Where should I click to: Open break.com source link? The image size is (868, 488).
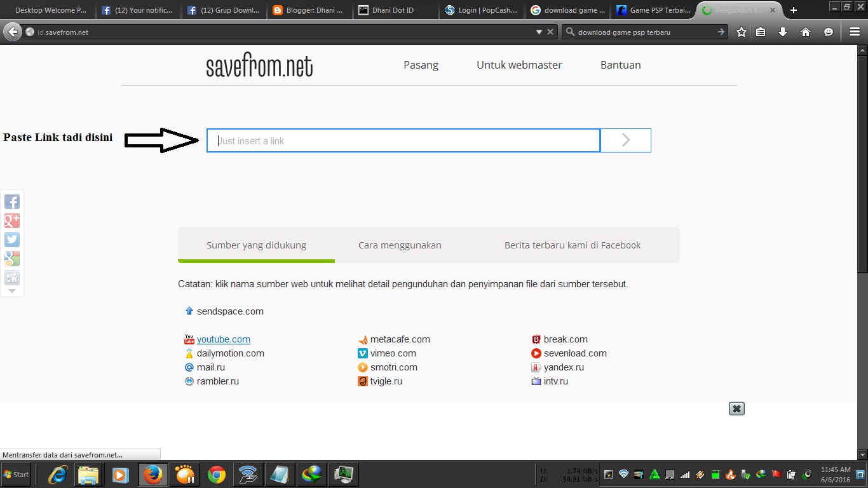[566, 339]
